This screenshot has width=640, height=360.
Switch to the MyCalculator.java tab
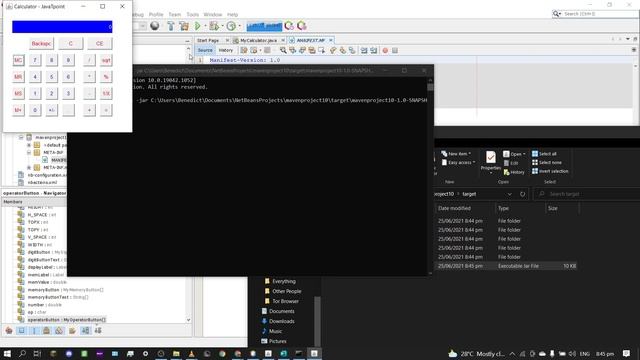(258, 40)
